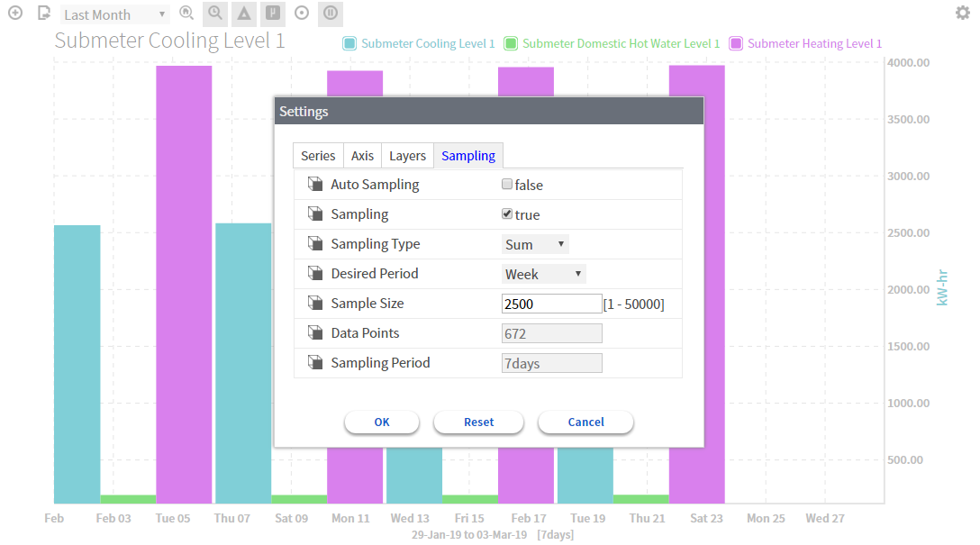980x545 pixels.
Task: Click the export chart icon
Action: coord(44,14)
